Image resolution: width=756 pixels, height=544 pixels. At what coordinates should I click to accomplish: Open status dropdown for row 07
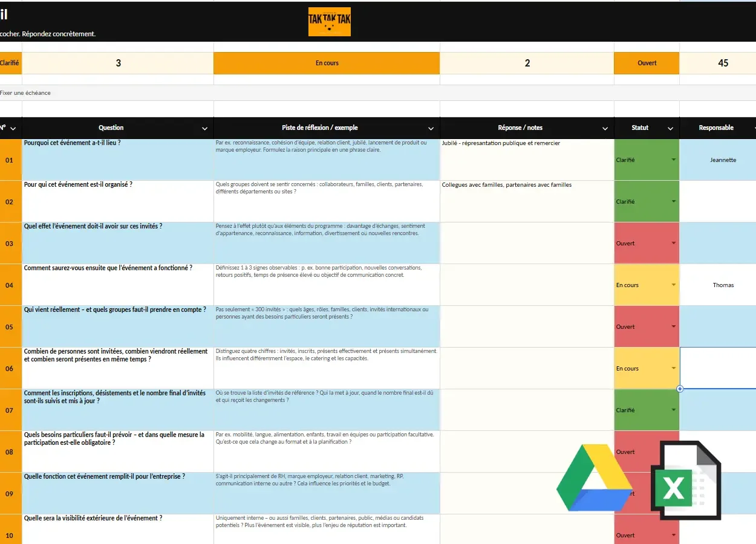pyautogui.click(x=674, y=410)
